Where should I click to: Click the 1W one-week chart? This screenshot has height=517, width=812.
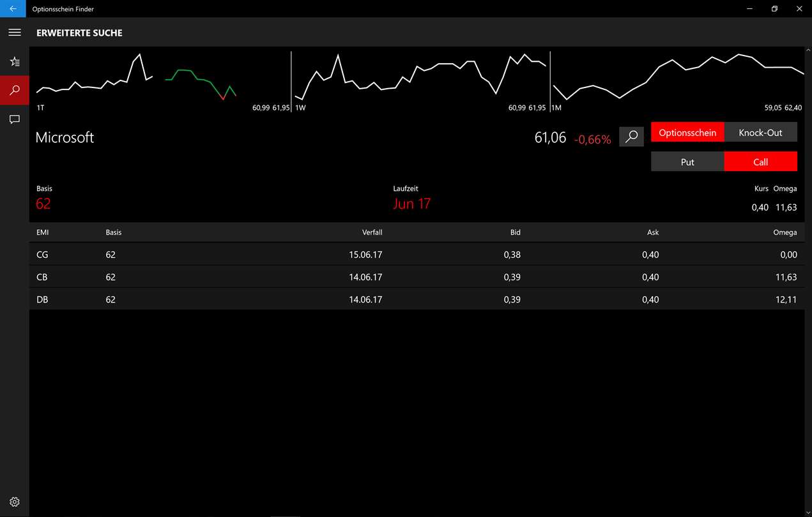tap(420, 82)
